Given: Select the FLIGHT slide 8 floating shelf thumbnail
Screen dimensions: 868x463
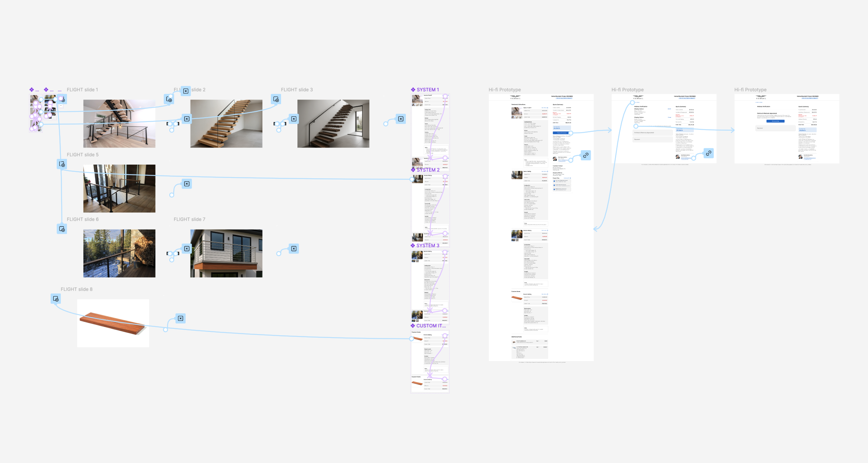Looking at the screenshot, I should point(113,322).
